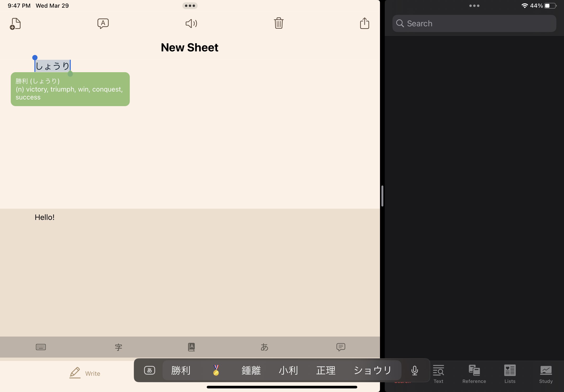The image size is (564, 392).
Task: Grab the split view divider handle
Action: [x=382, y=196]
